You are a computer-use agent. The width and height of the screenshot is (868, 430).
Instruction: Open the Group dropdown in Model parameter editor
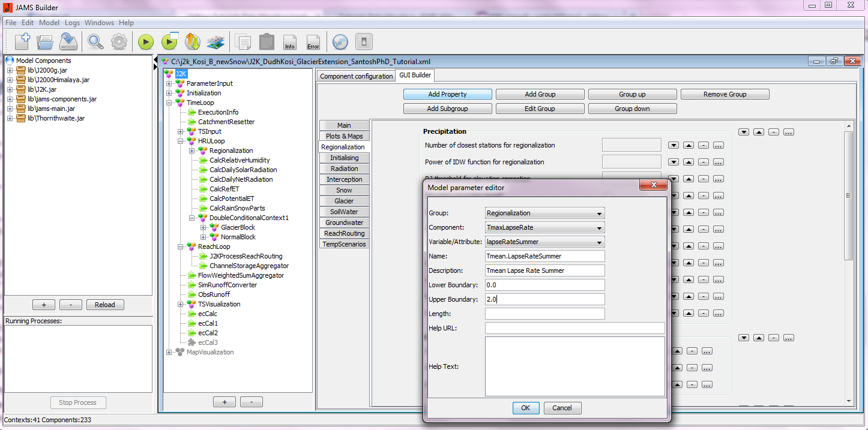click(600, 213)
